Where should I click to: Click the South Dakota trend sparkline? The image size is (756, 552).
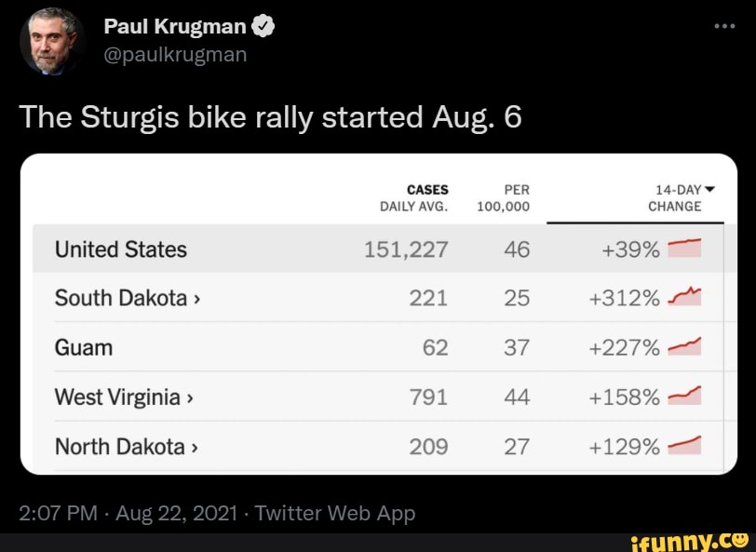click(x=684, y=297)
